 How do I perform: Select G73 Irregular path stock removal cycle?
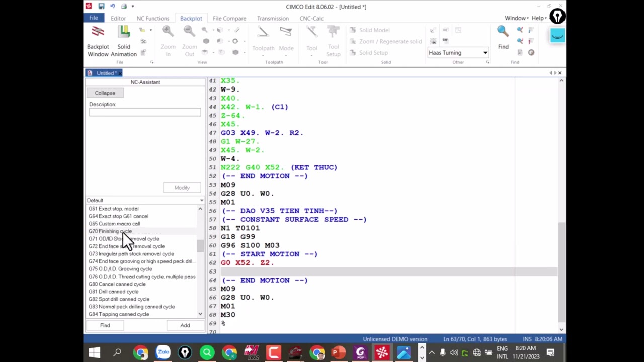(131, 254)
